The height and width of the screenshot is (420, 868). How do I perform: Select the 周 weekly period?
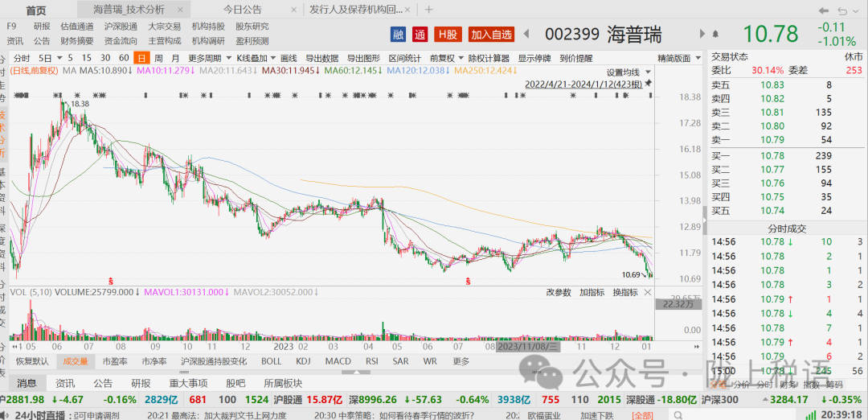point(159,58)
